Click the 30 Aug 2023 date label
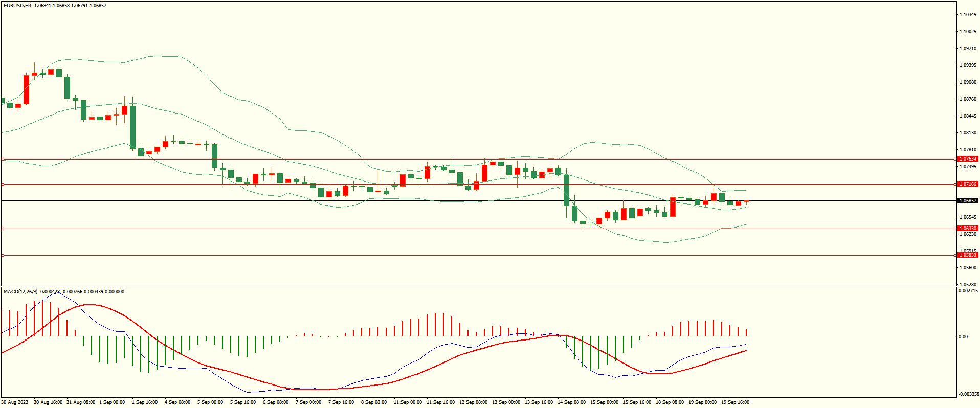Image resolution: width=980 pixels, height=408 pixels. pos(15,402)
